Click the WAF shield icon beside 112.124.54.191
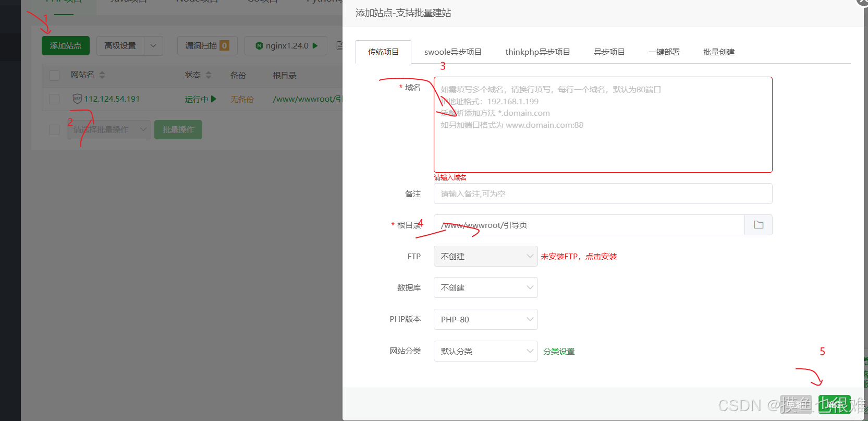Image resolution: width=868 pixels, height=421 pixels. [x=77, y=99]
